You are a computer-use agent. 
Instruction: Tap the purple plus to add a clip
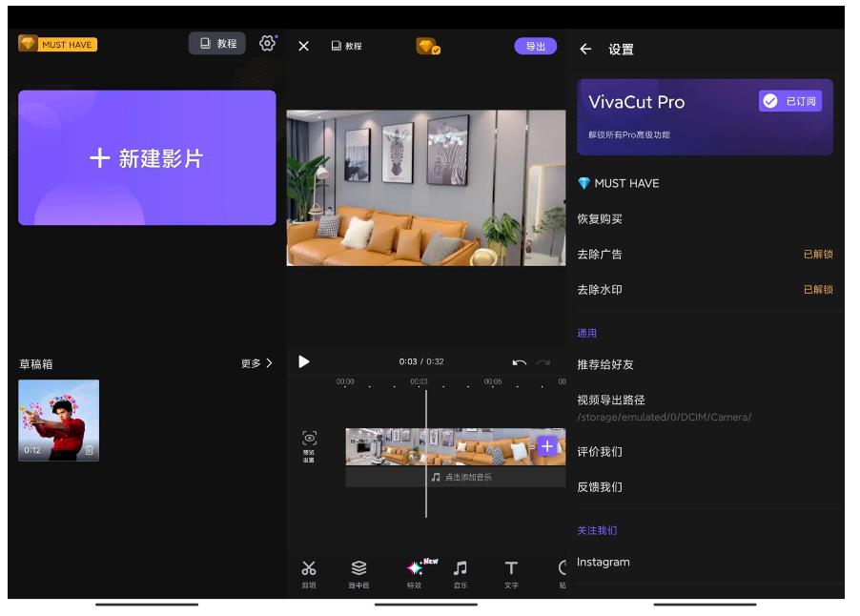pos(546,446)
